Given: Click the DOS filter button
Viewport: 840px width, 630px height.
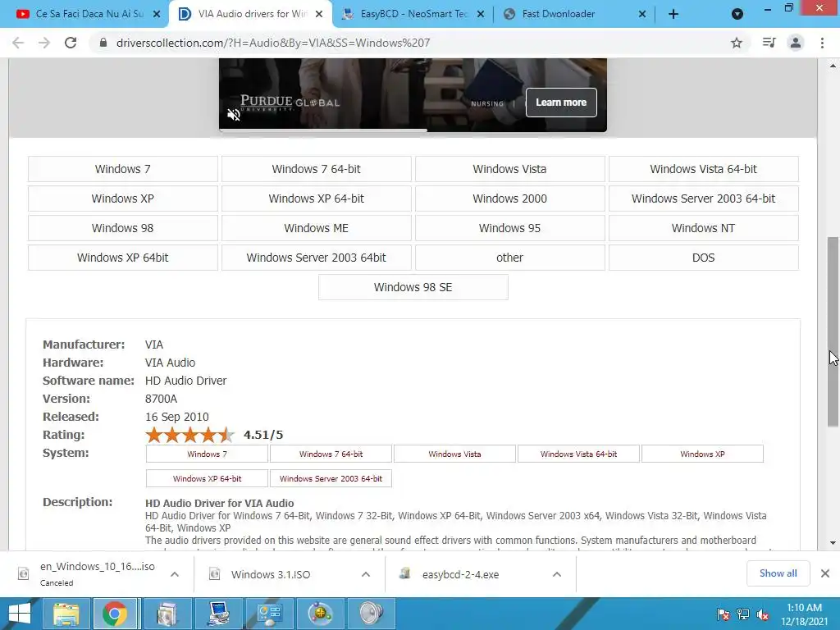Looking at the screenshot, I should tap(703, 257).
